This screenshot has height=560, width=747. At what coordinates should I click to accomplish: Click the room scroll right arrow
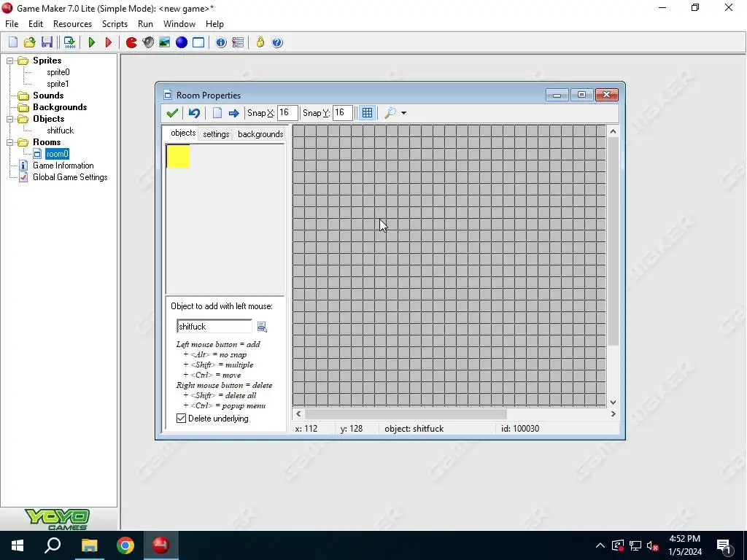pyautogui.click(x=613, y=414)
